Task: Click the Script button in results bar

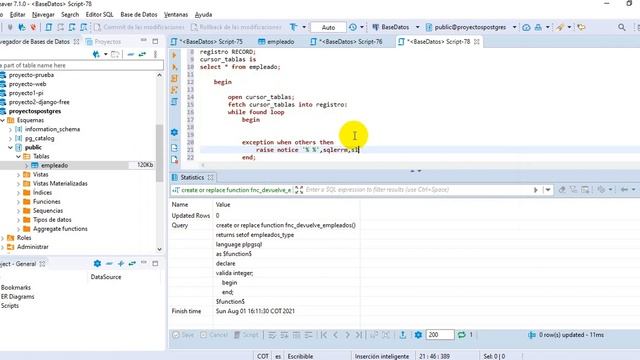Action: click(x=246, y=335)
